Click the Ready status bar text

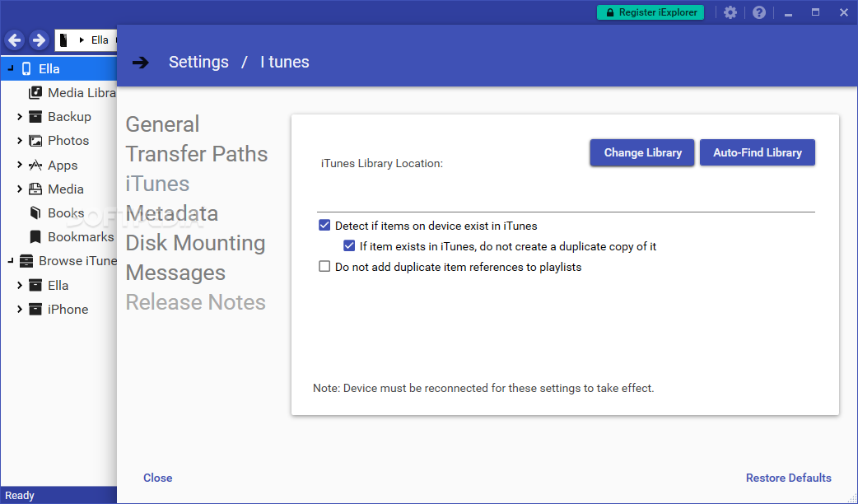tap(20, 495)
